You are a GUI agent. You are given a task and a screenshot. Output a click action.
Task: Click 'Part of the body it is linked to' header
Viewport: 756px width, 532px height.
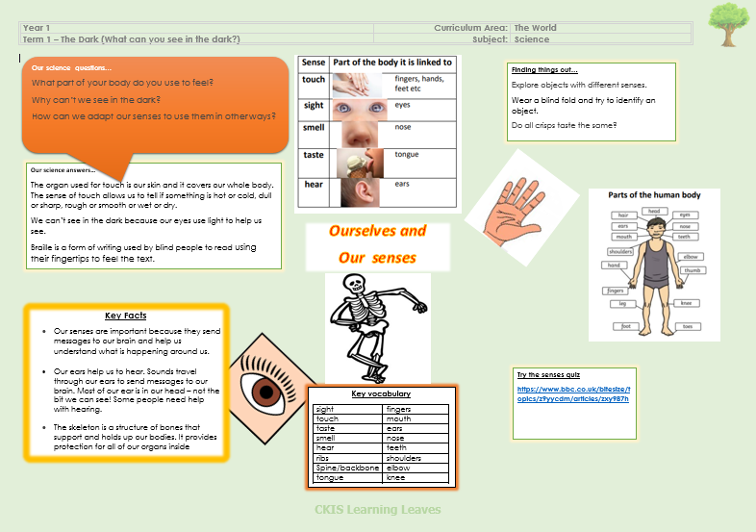[x=392, y=63]
